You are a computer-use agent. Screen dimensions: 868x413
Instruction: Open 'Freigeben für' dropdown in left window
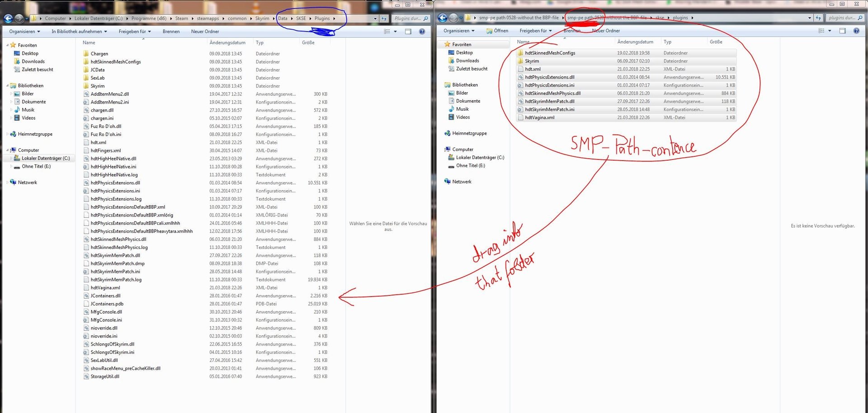[135, 32]
